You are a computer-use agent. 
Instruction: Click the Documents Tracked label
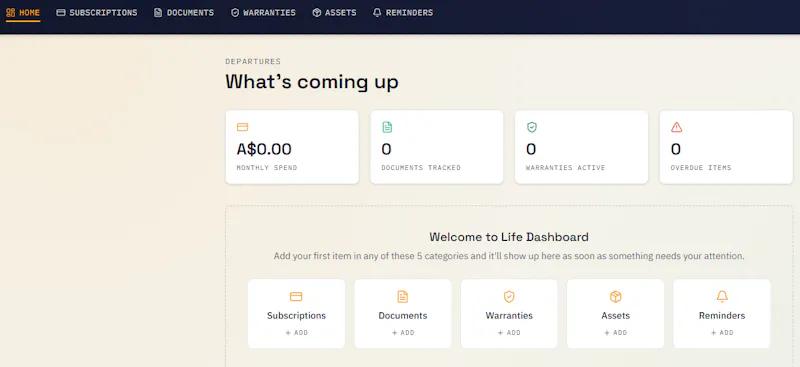point(421,167)
